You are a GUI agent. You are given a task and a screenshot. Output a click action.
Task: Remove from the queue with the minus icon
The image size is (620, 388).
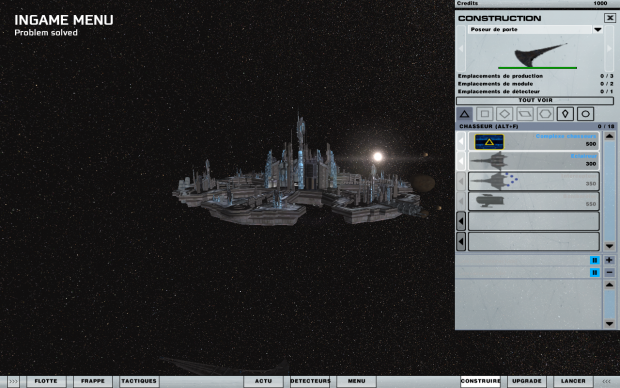click(x=609, y=273)
